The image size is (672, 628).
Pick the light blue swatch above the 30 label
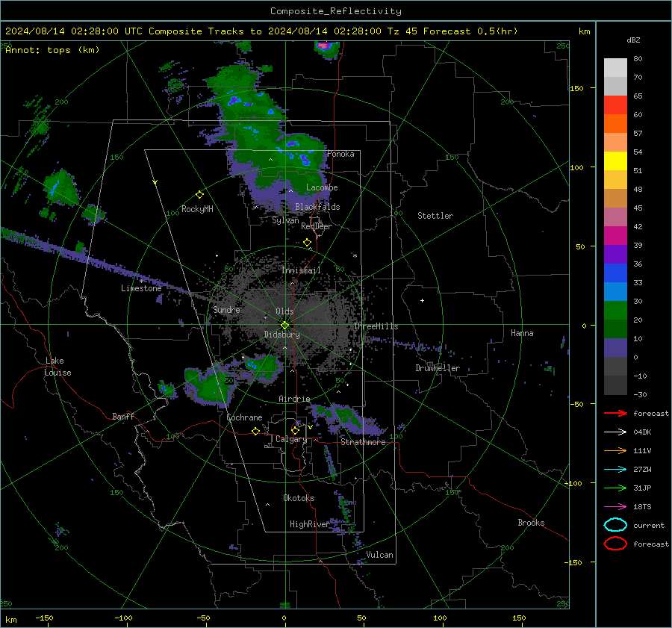(x=615, y=291)
